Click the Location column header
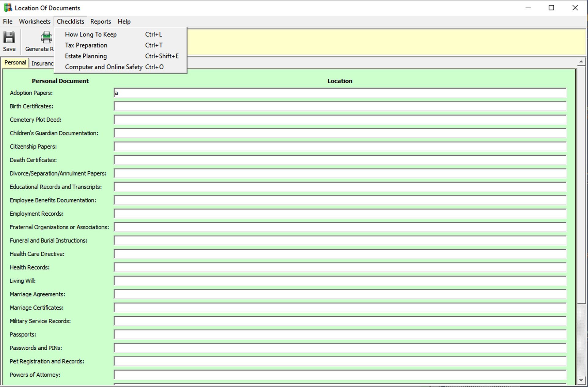 [x=340, y=81]
